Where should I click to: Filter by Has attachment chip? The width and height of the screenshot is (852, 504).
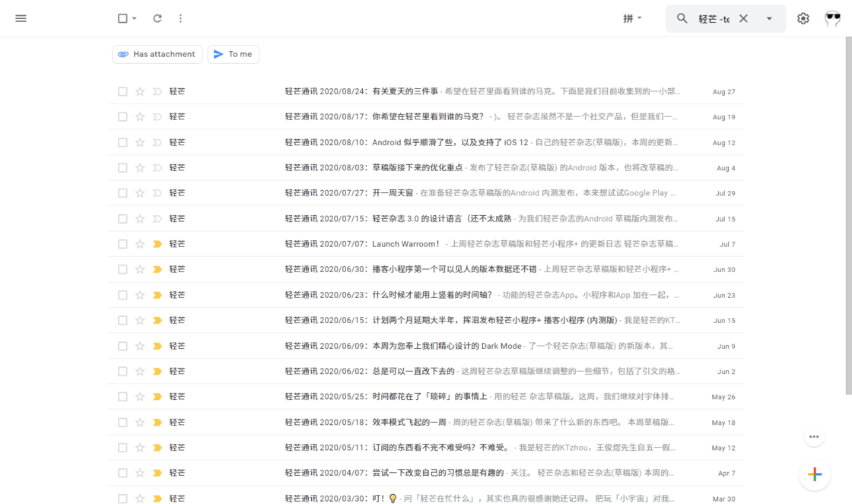click(157, 54)
